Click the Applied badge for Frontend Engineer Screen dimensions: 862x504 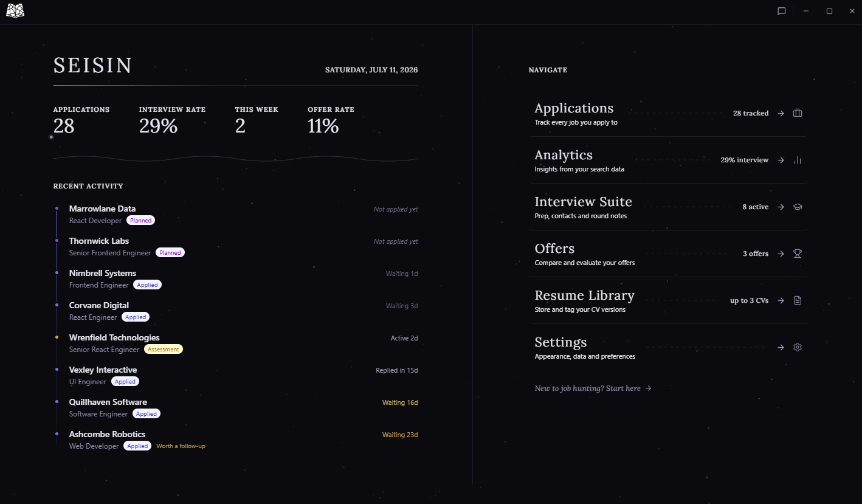pyautogui.click(x=147, y=285)
